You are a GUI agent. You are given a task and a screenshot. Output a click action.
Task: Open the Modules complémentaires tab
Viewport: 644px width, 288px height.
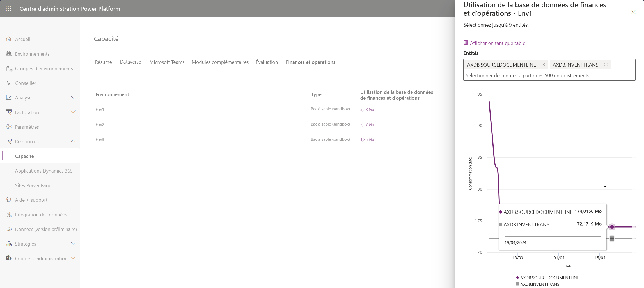(220, 62)
